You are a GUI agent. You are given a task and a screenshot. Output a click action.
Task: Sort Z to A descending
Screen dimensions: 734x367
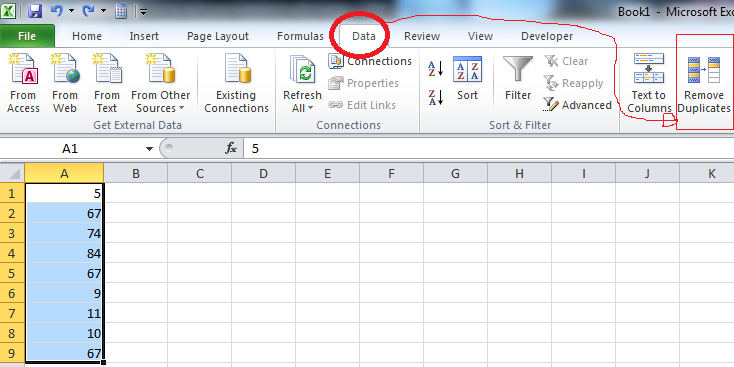(x=436, y=97)
